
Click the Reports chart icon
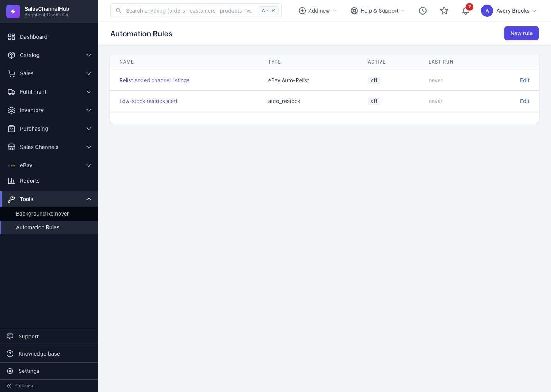coord(11,181)
